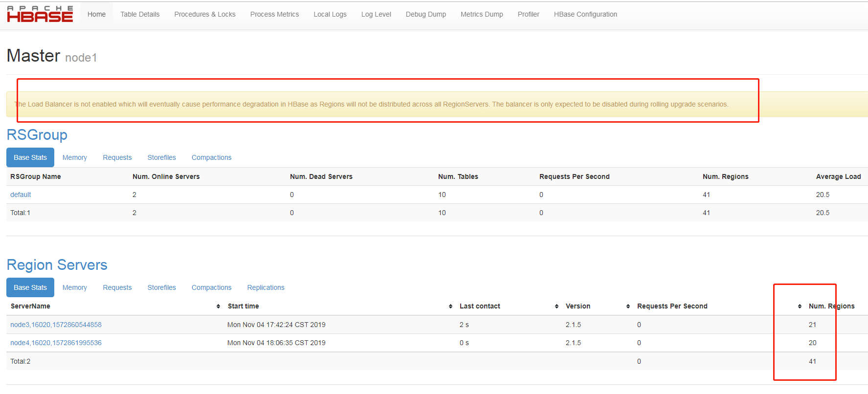Open the default RSGroup link
The width and height of the screenshot is (868, 394).
click(21, 195)
